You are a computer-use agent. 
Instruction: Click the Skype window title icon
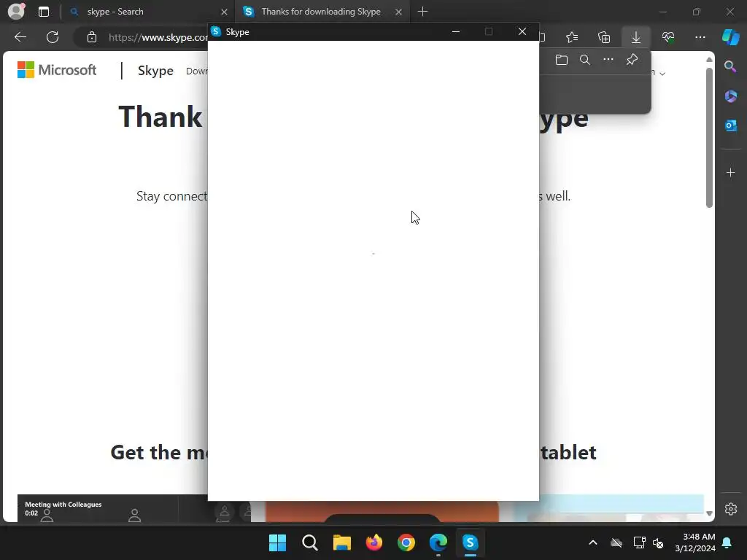[216, 31]
